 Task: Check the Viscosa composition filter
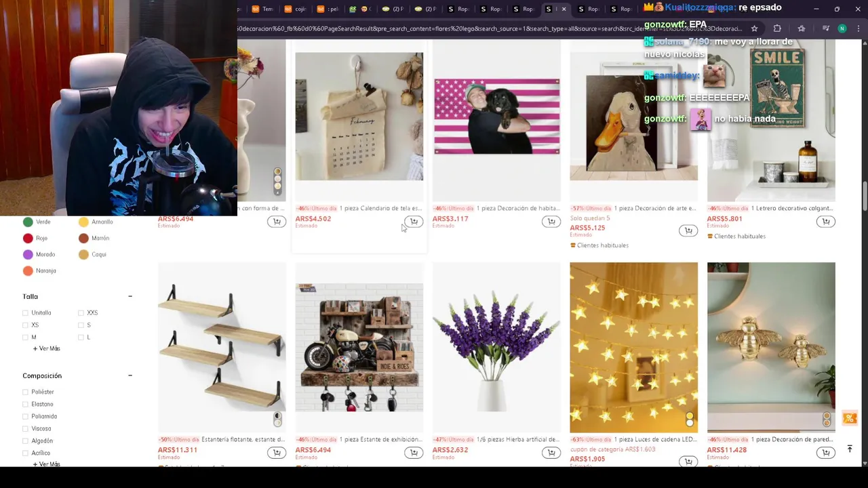26,429
